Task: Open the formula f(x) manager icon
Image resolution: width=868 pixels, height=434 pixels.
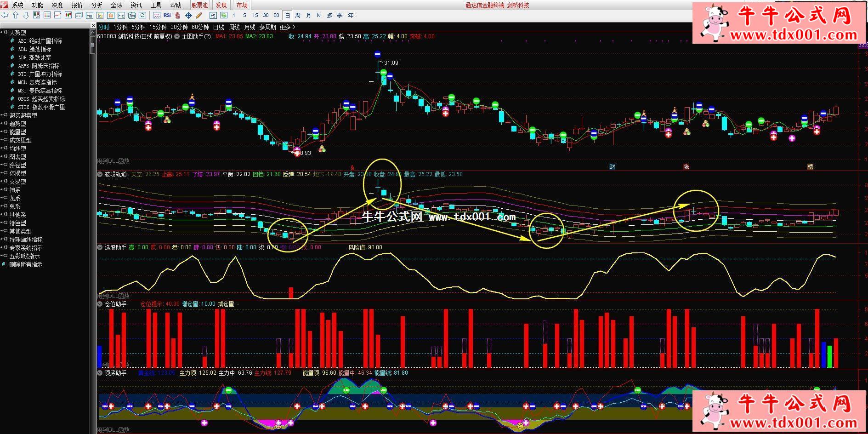Action: [131, 15]
